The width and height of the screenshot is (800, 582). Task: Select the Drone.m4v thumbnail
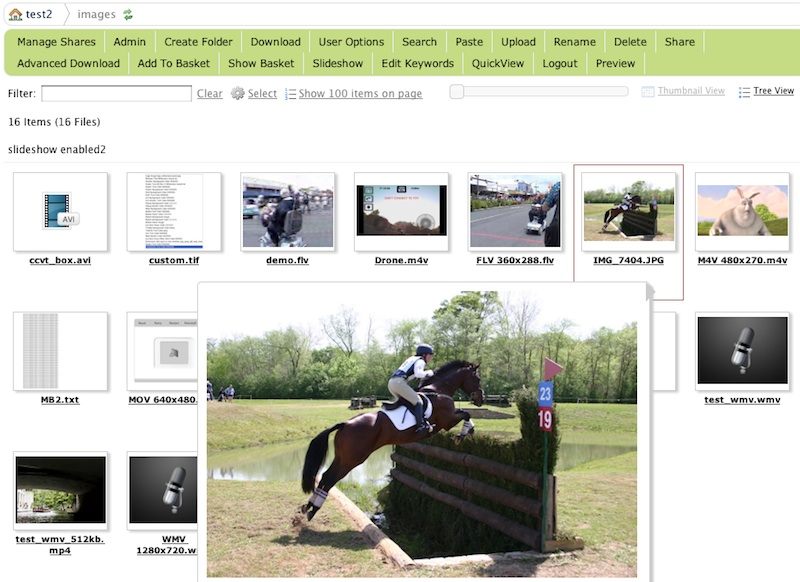(401, 211)
